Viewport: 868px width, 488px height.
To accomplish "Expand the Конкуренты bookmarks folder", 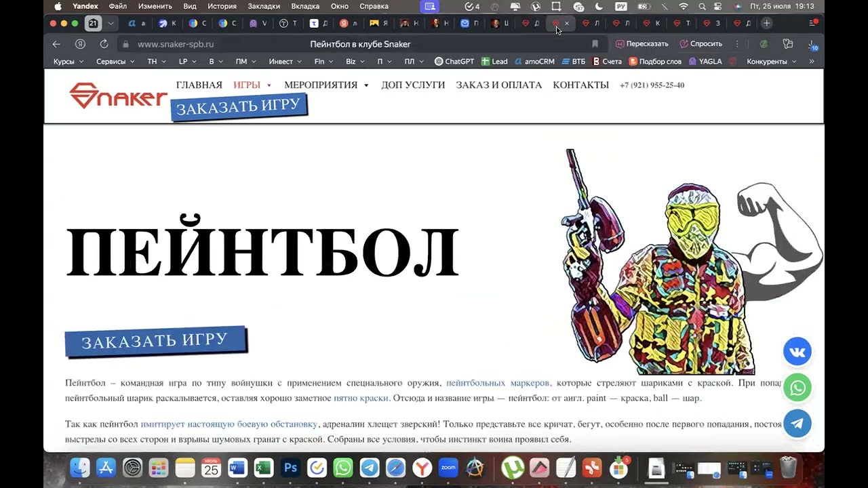I will click(772, 62).
